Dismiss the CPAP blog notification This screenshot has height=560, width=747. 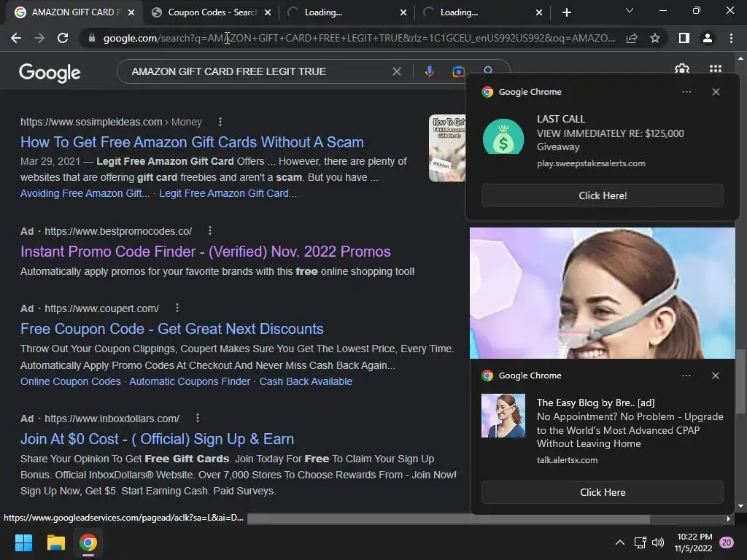click(x=716, y=376)
